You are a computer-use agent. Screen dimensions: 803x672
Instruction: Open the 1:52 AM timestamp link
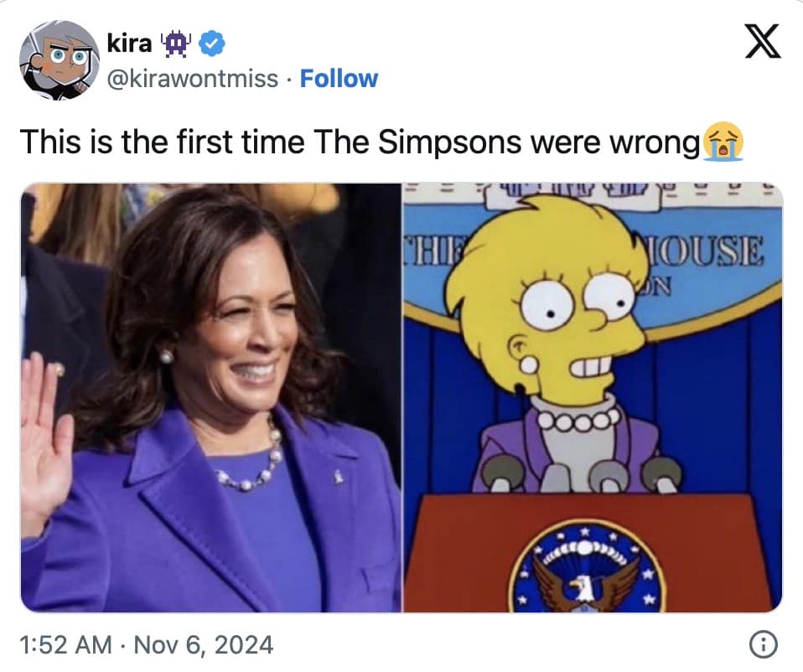[x=65, y=644]
